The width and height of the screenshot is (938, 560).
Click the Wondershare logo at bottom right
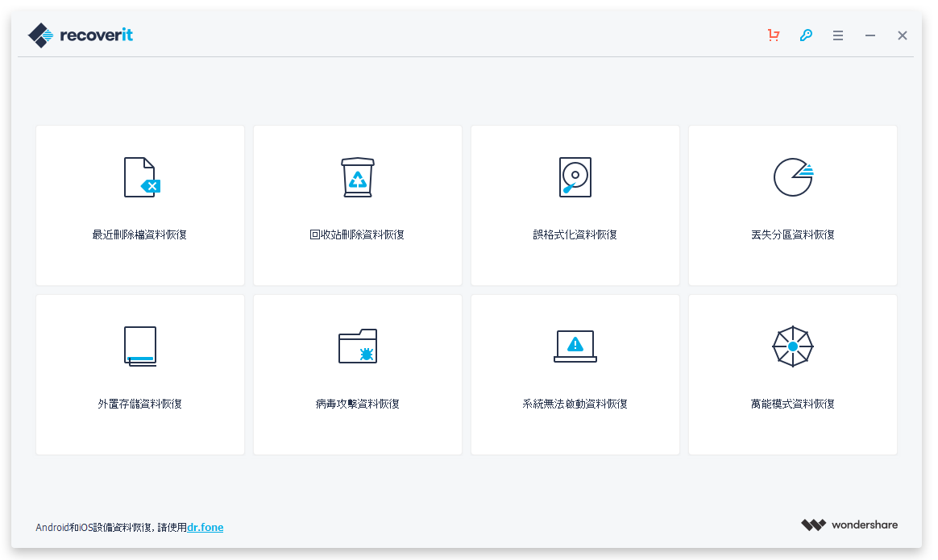coord(849,525)
